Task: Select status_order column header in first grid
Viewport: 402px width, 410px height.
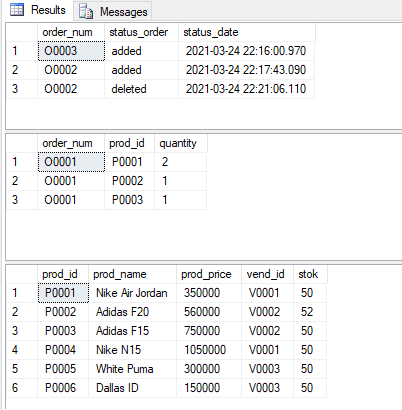Action: pos(141,32)
